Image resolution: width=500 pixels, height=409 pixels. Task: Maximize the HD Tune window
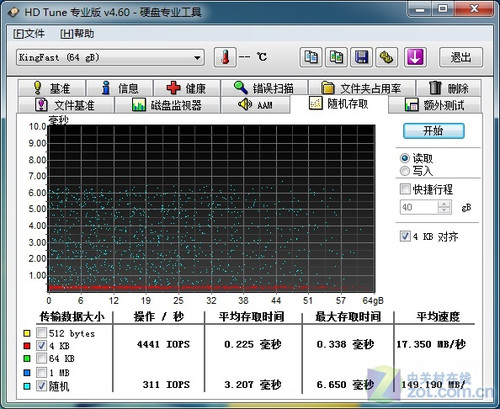pyautogui.click(x=443, y=9)
